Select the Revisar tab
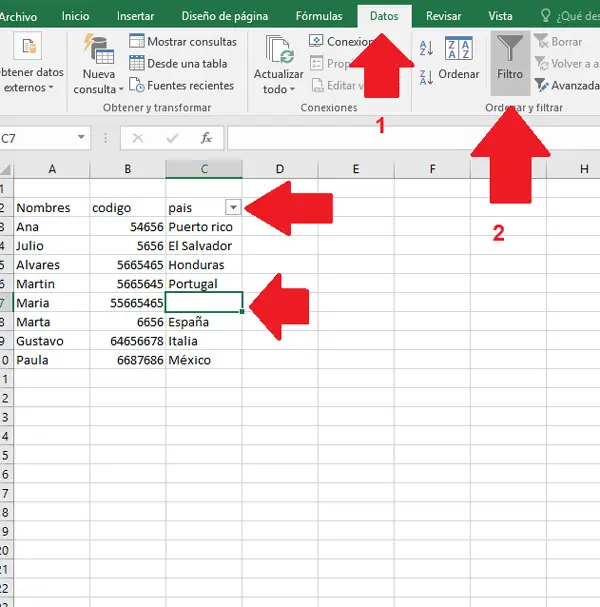The width and height of the screenshot is (600, 607). (x=444, y=16)
